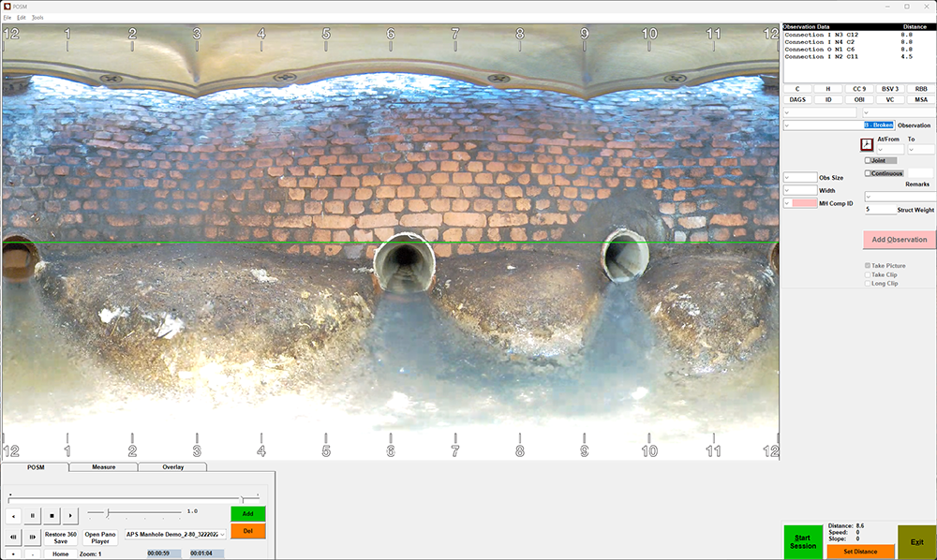Click the Set Distance button
The width and height of the screenshot is (937, 560).
point(860,552)
